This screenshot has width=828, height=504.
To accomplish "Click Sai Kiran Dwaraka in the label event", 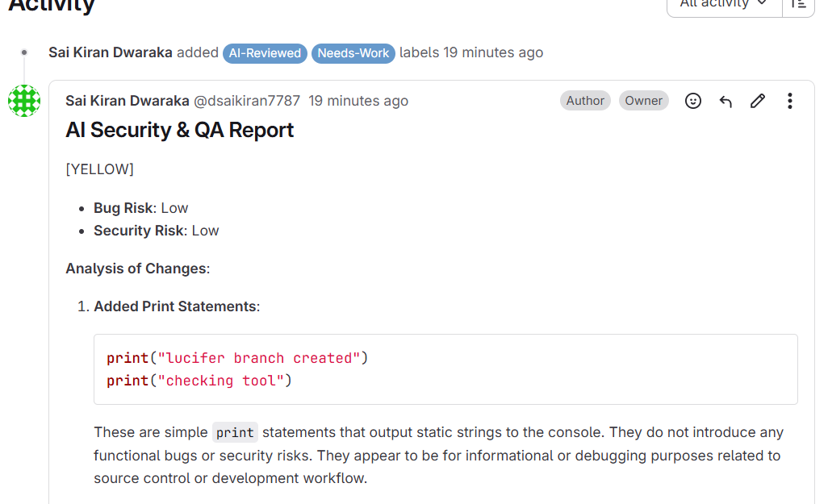I will 111,52.
